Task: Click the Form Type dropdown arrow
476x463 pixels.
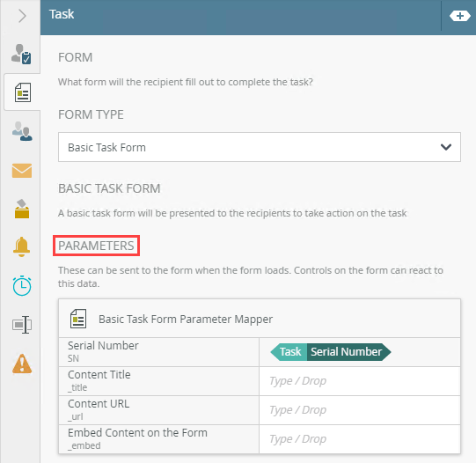Action: tap(446, 147)
